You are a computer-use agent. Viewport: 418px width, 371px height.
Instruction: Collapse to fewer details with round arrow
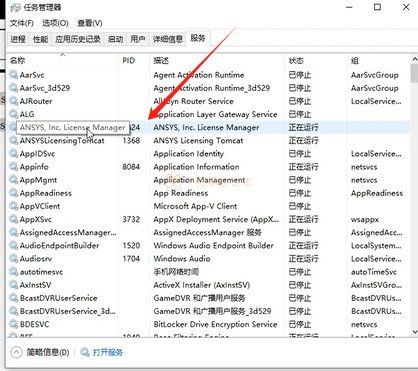(x=16, y=352)
